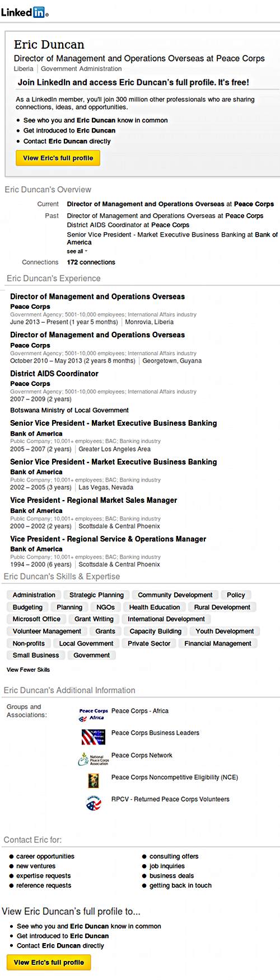Click the bottom 'View Eric's full profile' button
The height and width of the screenshot is (980, 280).
pyautogui.click(x=49, y=963)
